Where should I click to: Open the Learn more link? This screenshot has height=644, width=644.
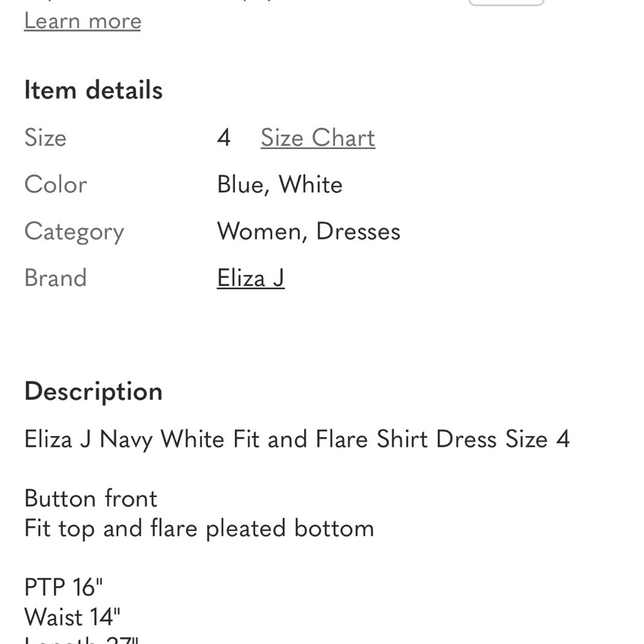pos(82,21)
